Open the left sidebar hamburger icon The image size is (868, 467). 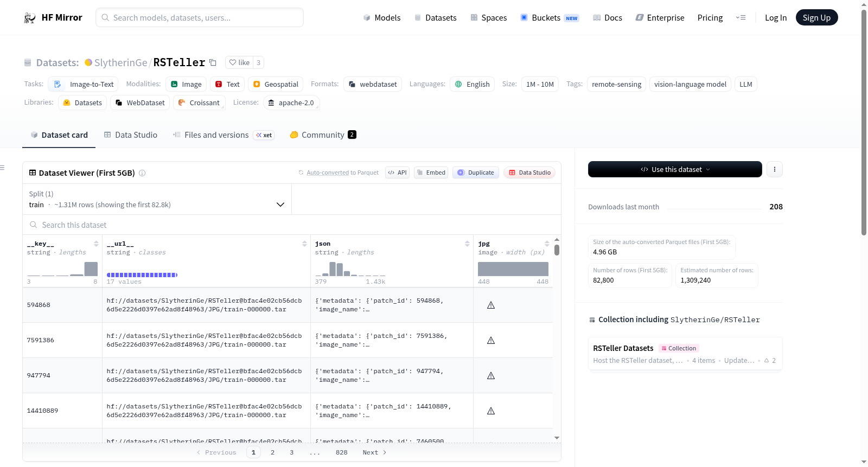coord(2,168)
